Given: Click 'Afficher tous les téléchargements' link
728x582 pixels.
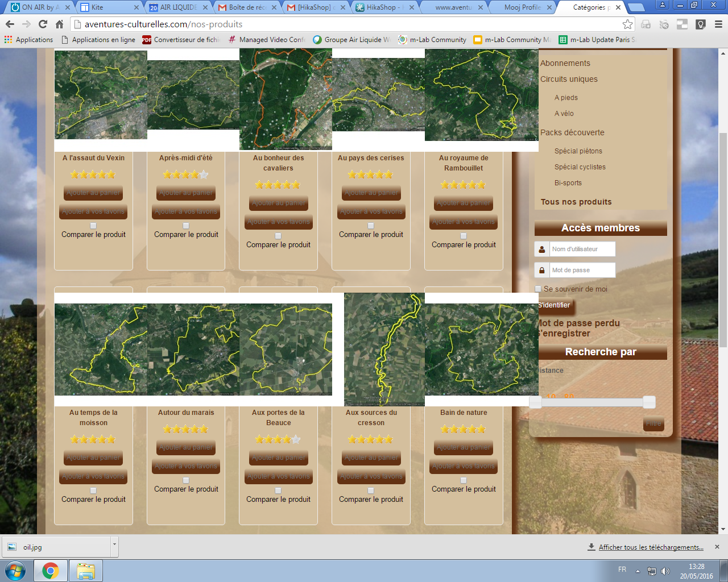Looking at the screenshot, I should [x=651, y=547].
